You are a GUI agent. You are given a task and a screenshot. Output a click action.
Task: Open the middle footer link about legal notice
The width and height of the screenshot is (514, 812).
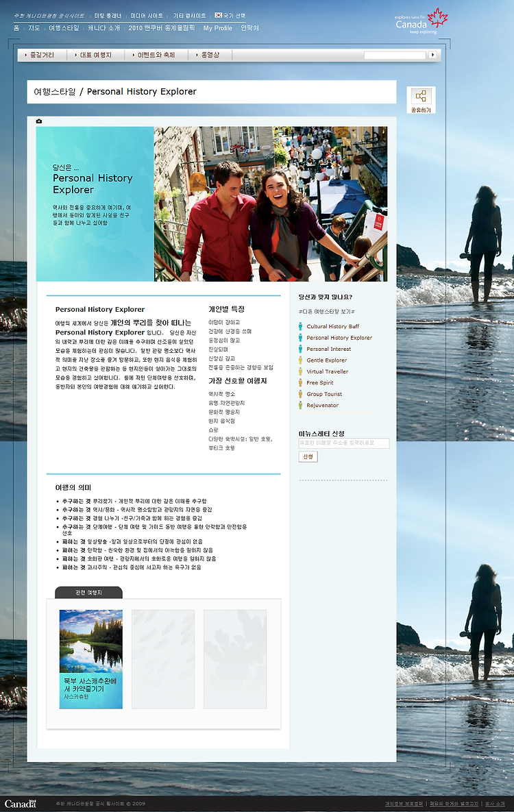pos(454,804)
